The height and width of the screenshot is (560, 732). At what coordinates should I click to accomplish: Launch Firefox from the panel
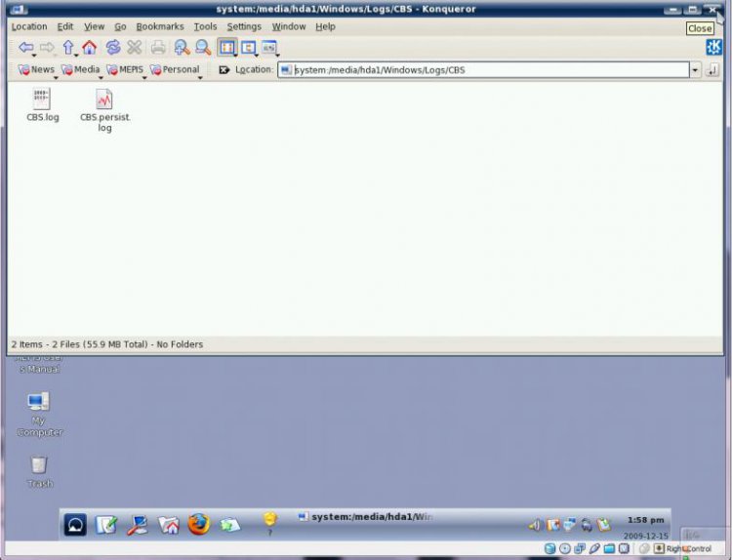199,524
